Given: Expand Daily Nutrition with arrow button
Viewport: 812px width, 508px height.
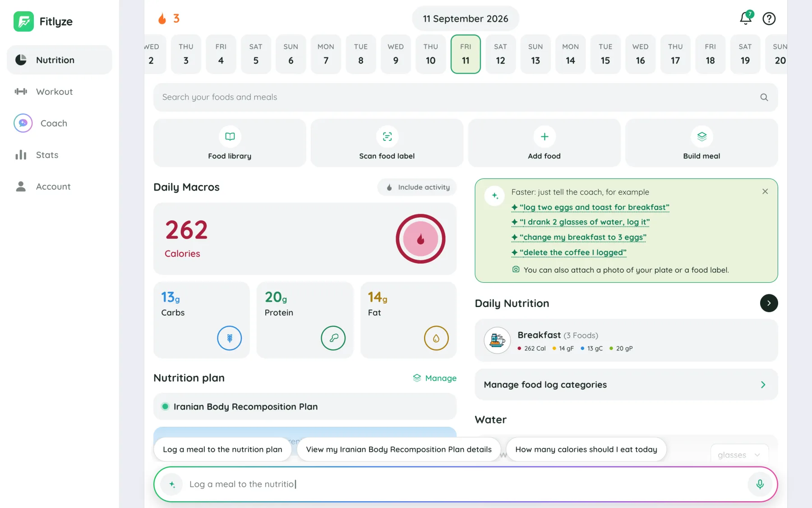Looking at the screenshot, I should click(x=769, y=303).
